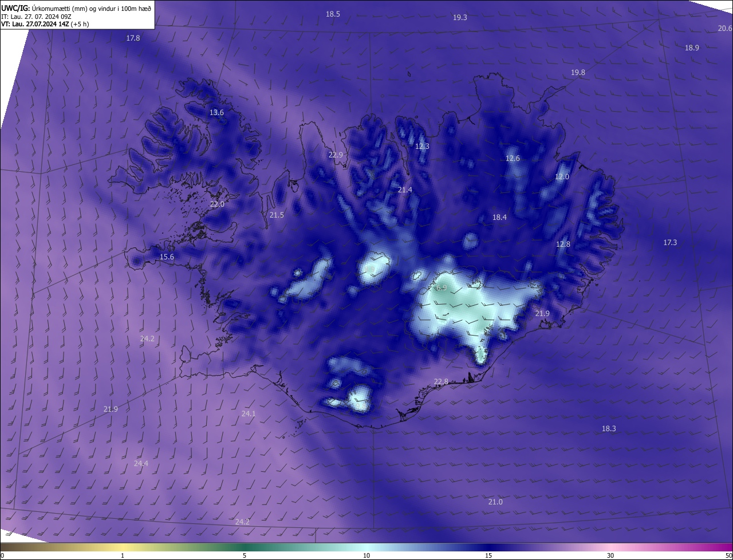Select the 12.0 value label
The image size is (733, 560).
(562, 177)
